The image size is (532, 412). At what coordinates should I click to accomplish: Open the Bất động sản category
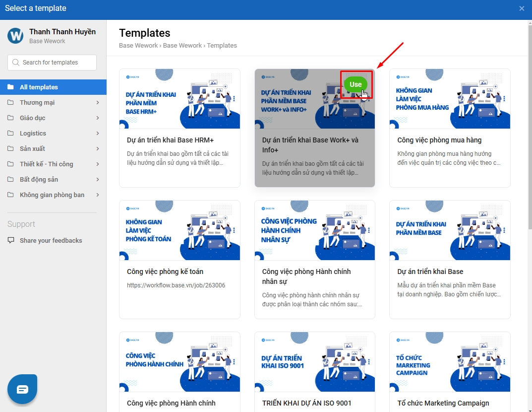[x=53, y=179]
